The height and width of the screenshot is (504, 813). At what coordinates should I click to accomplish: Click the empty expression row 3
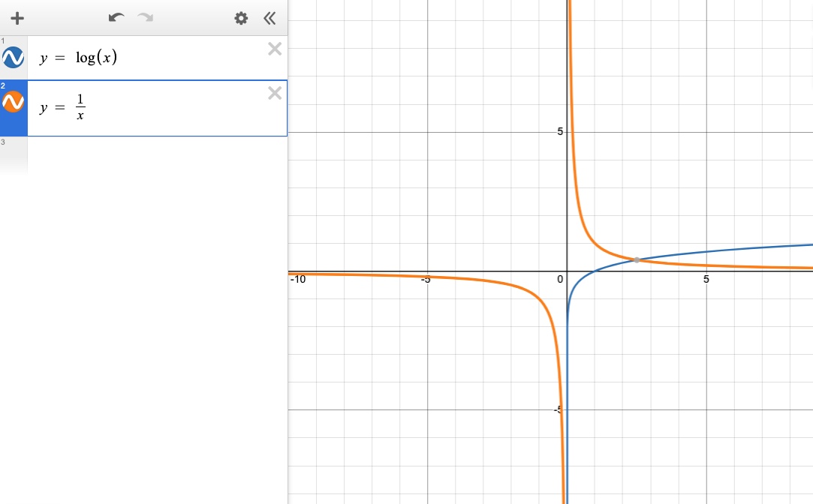tap(150, 154)
